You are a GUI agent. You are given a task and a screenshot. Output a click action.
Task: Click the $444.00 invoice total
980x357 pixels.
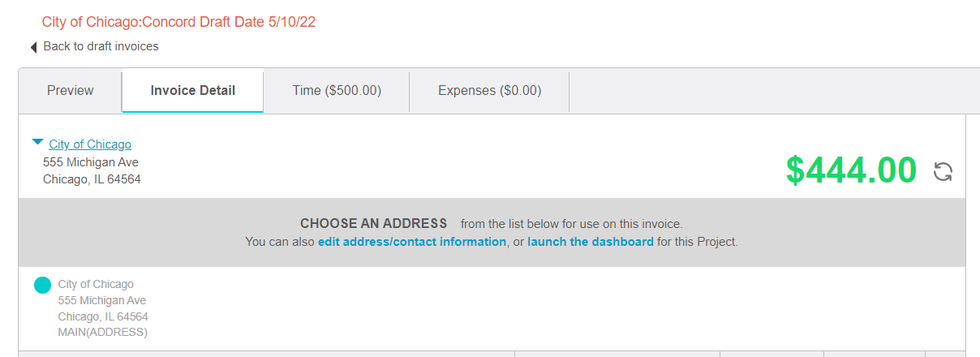[x=851, y=170]
